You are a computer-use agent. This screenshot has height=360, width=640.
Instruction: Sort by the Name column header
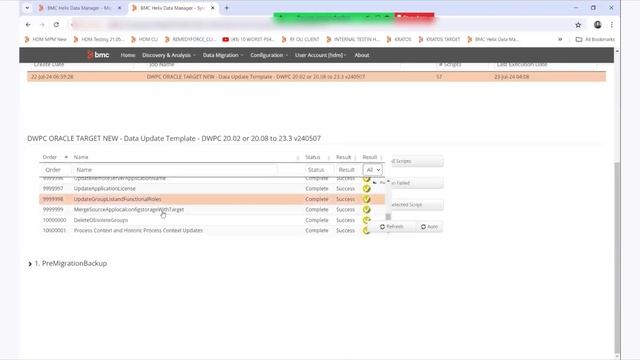click(x=81, y=157)
